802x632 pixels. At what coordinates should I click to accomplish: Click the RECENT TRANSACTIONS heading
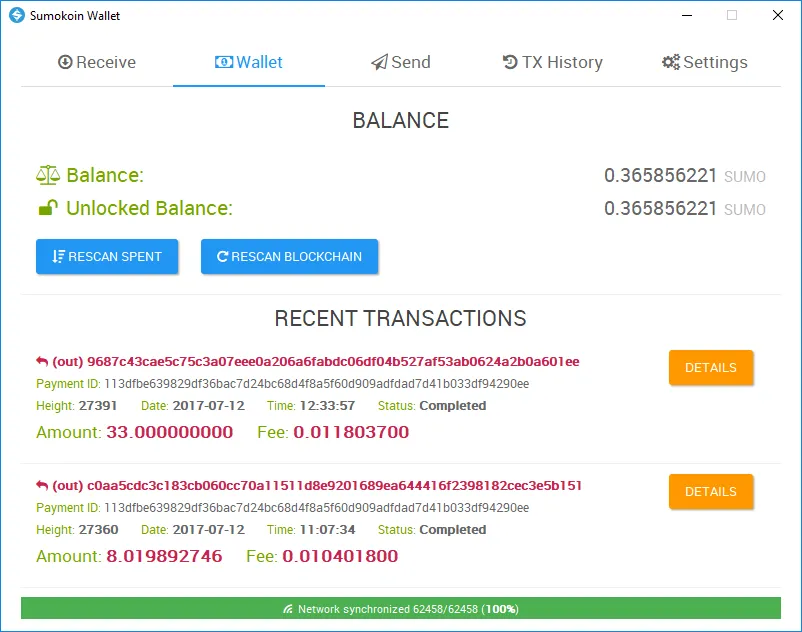coord(400,319)
